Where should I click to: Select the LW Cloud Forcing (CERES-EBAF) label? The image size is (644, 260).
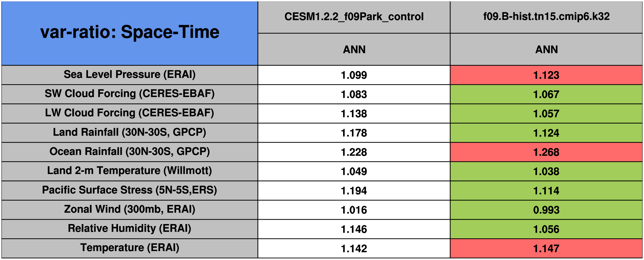tap(130, 113)
